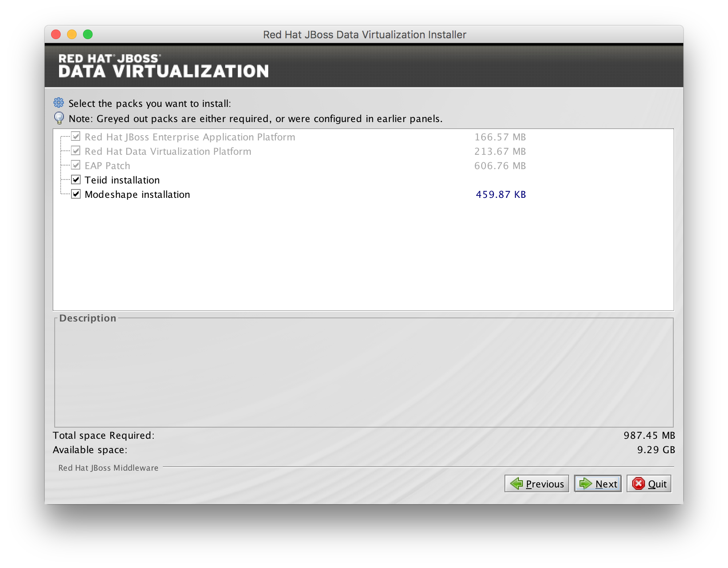Screen dimensions: 728x568
Task: Click the yellow minimize traffic light
Action: pyautogui.click(x=72, y=35)
